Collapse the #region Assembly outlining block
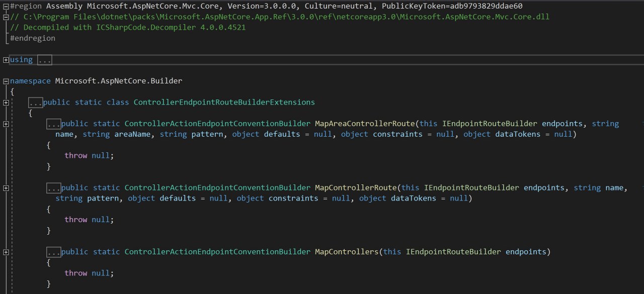 [x=6, y=6]
